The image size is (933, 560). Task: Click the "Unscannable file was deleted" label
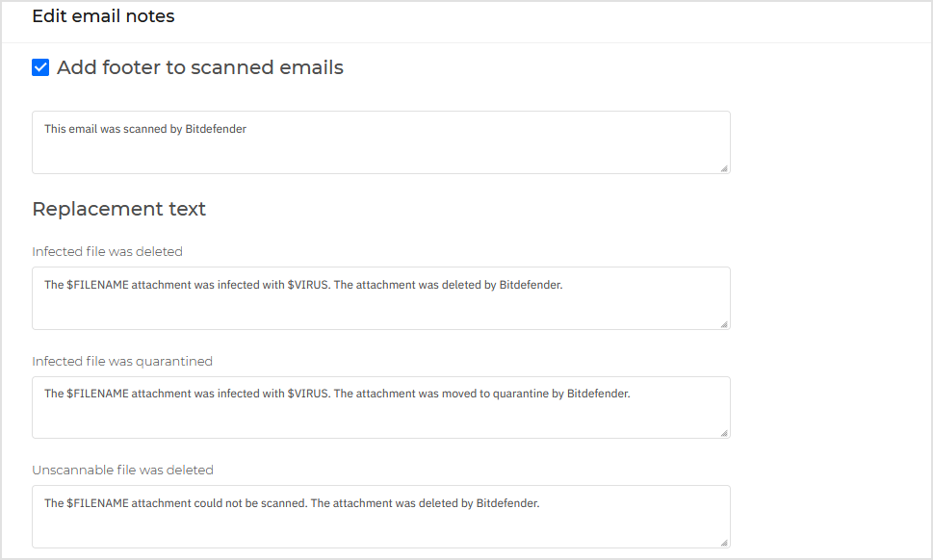(123, 470)
